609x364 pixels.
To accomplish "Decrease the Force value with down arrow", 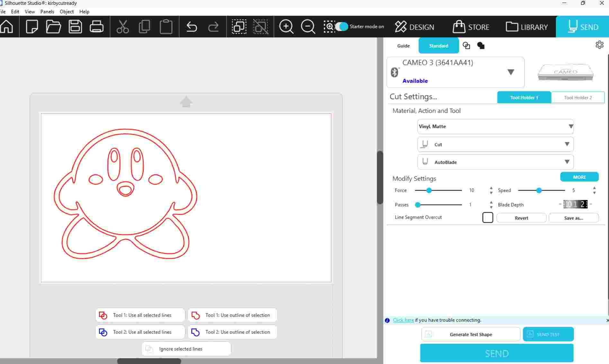I will (x=491, y=193).
